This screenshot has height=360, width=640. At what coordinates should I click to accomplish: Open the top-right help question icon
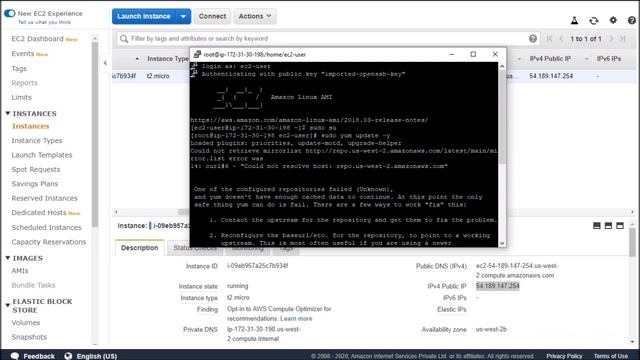(x=632, y=20)
